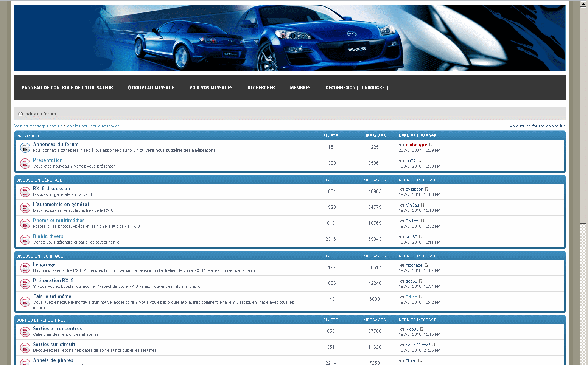The width and height of the screenshot is (588, 365).
Task: Click the Annonces du forum status icon
Action: 25,148
